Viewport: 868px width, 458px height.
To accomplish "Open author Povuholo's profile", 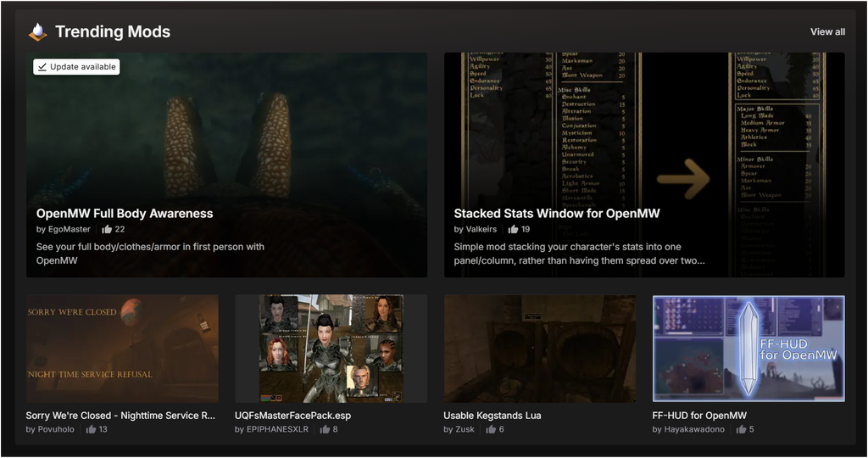I will coord(56,429).
